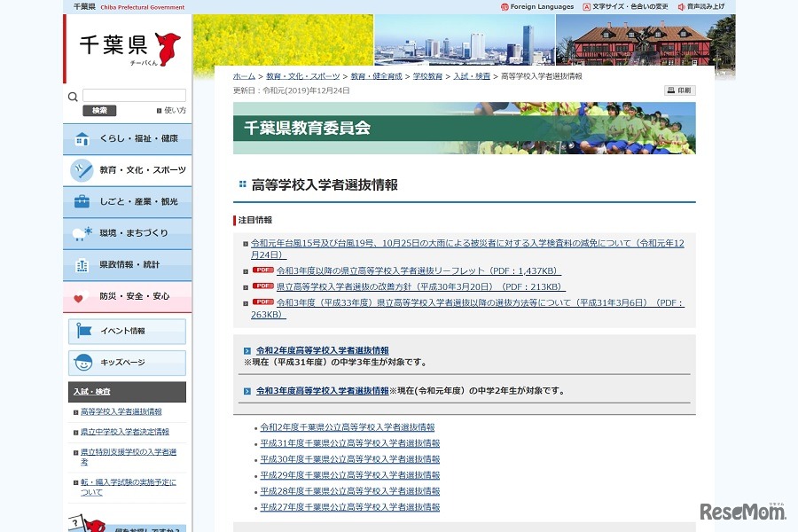Click the search text input field
The width and height of the screenshot is (798, 532).
point(134,96)
